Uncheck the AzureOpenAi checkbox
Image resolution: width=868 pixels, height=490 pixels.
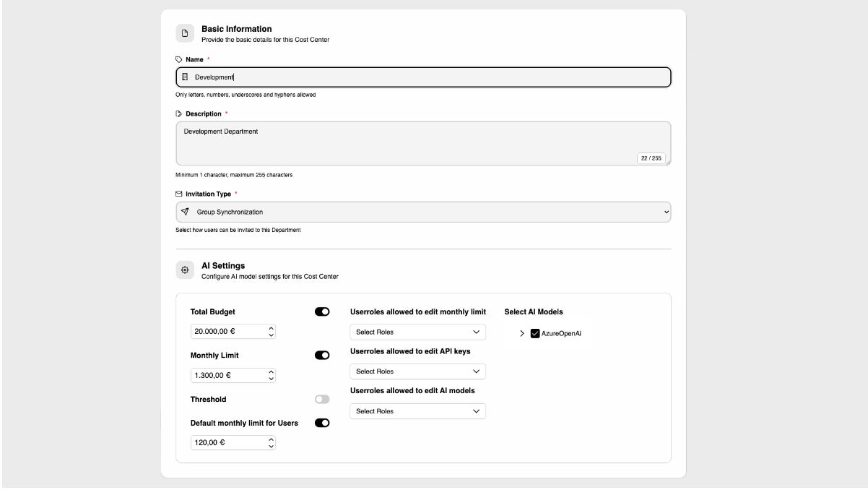tap(535, 333)
